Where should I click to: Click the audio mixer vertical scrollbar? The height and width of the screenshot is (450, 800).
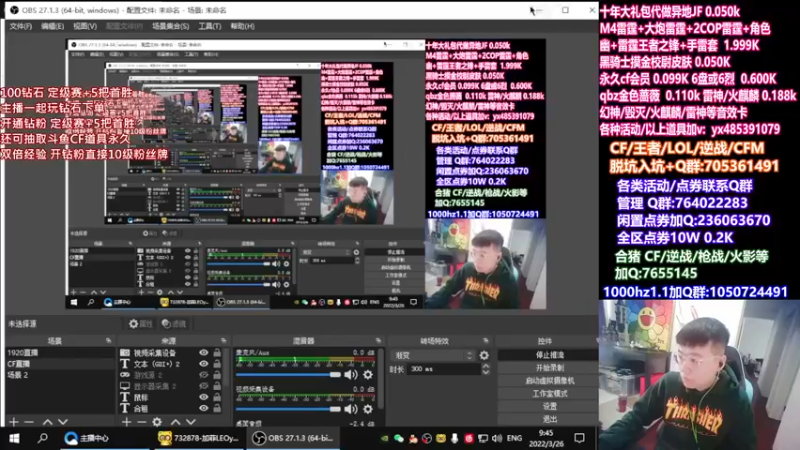click(x=382, y=378)
